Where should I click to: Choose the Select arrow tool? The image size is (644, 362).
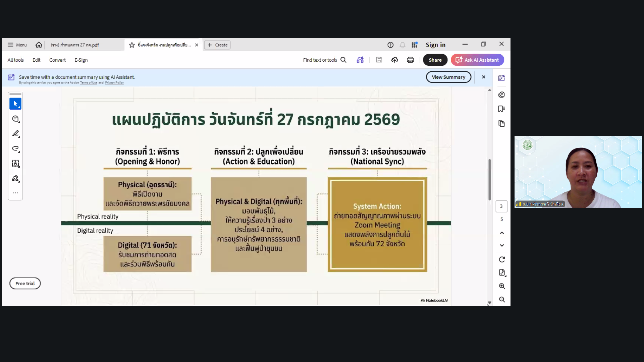(x=15, y=104)
